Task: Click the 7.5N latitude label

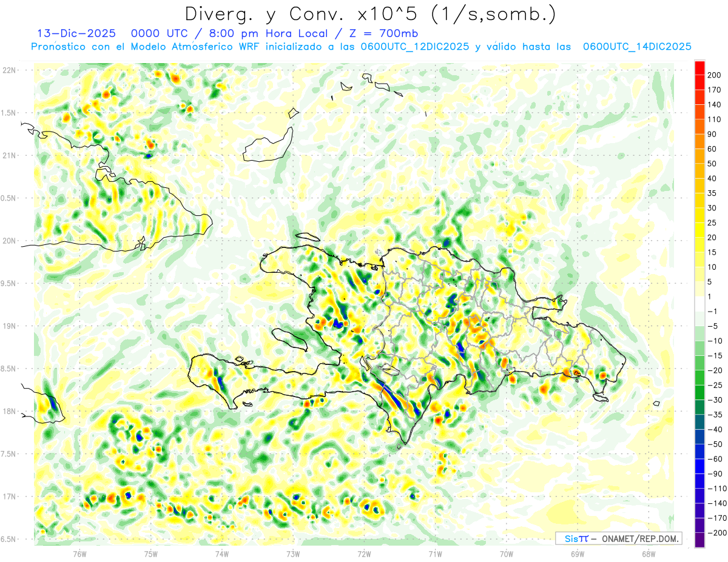Action: point(8,454)
